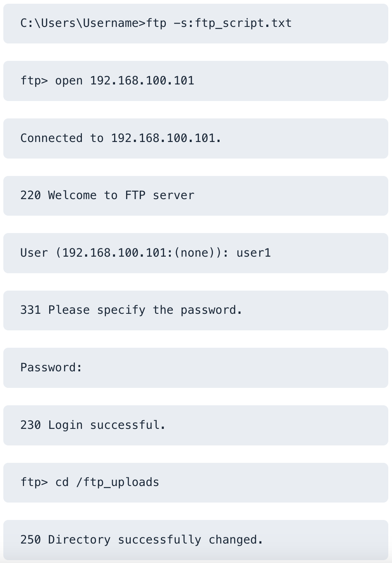Click the "cd" command text
Image resolution: width=392 pixels, height=563 pixels.
(x=62, y=482)
